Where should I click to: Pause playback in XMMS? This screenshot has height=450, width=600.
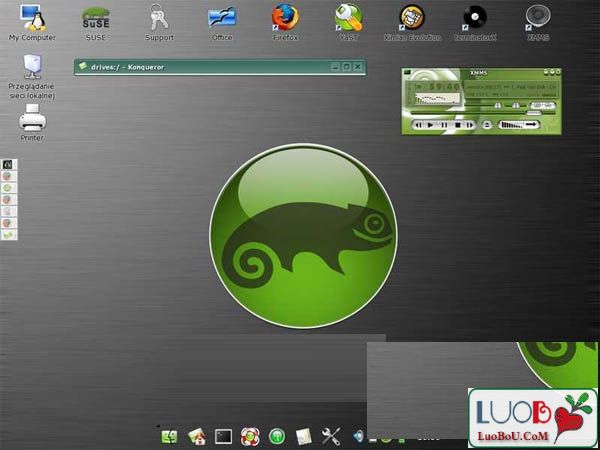tap(444, 125)
